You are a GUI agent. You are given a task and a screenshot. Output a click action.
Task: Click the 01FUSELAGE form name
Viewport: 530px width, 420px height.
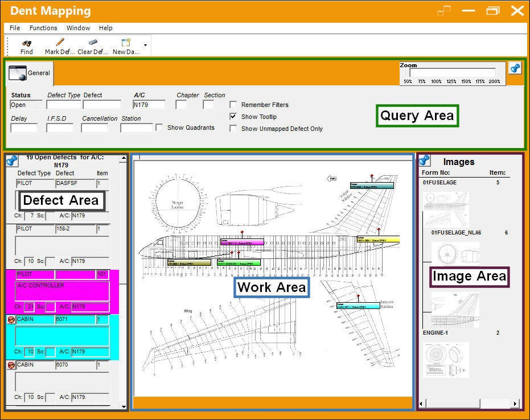coord(439,183)
